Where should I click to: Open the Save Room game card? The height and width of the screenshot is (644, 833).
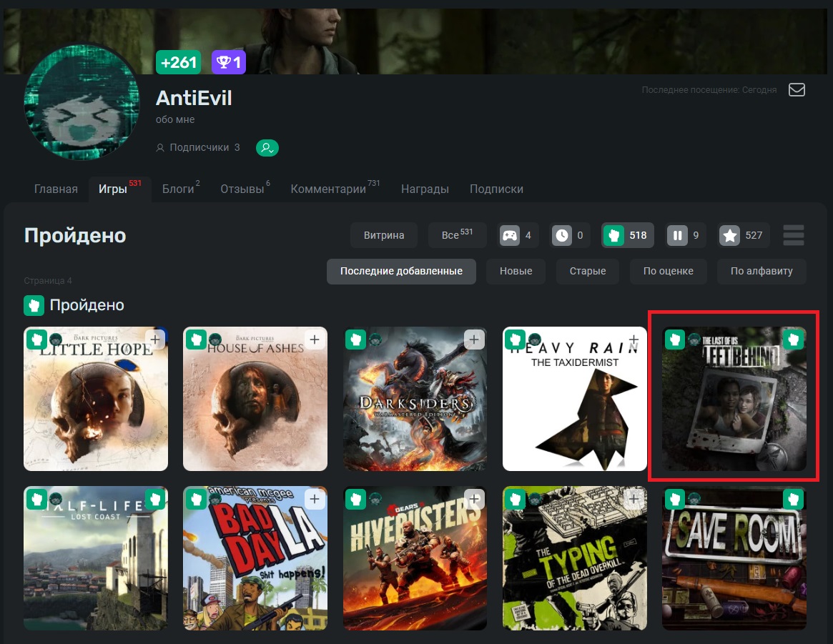click(734, 558)
